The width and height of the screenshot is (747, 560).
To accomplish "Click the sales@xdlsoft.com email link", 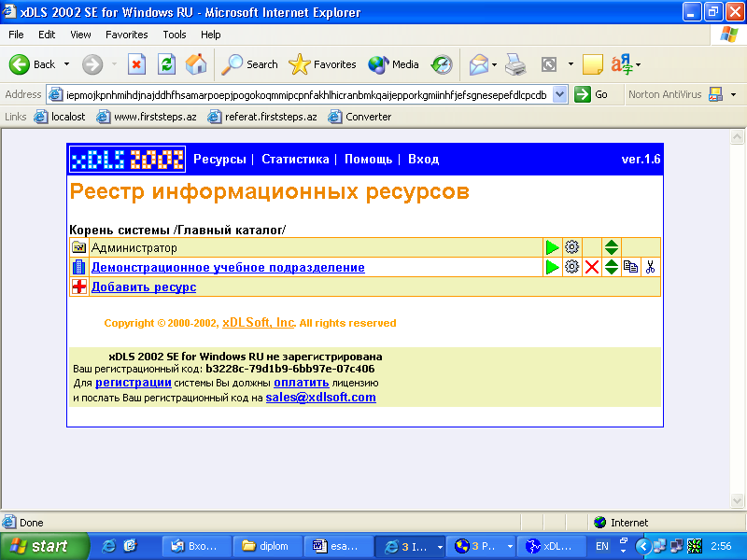I will (320, 398).
